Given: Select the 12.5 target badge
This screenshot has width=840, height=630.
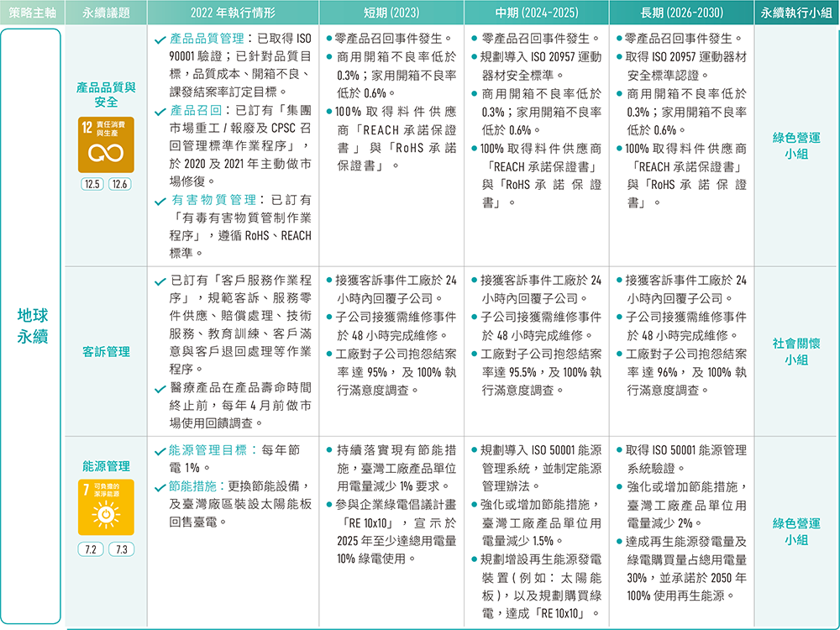Looking at the screenshot, I should [x=91, y=185].
